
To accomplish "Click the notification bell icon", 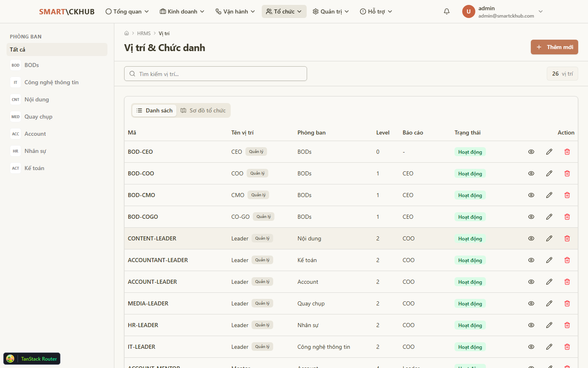I will [447, 11].
